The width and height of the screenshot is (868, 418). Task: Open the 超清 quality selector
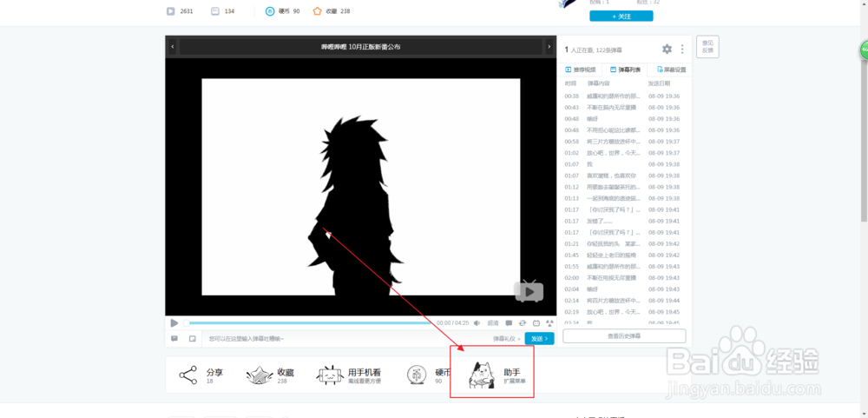pyautogui.click(x=493, y=322)
